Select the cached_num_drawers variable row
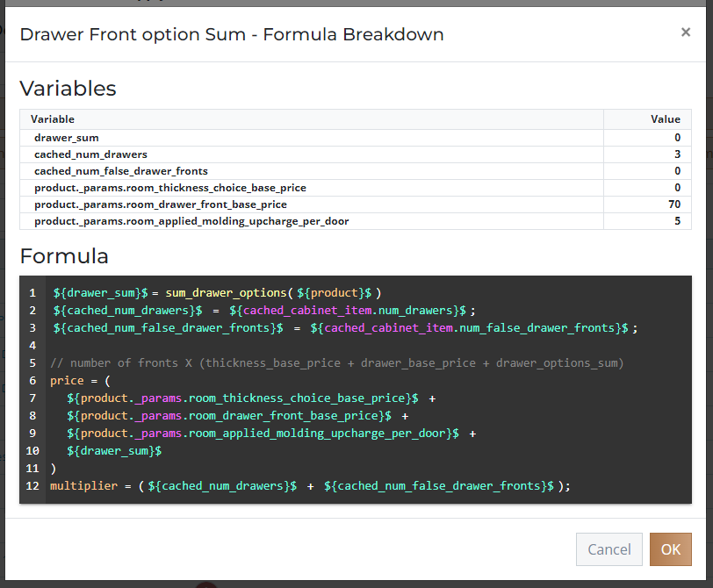This screenshot has height=588, width=713. (x=355, y=154)
